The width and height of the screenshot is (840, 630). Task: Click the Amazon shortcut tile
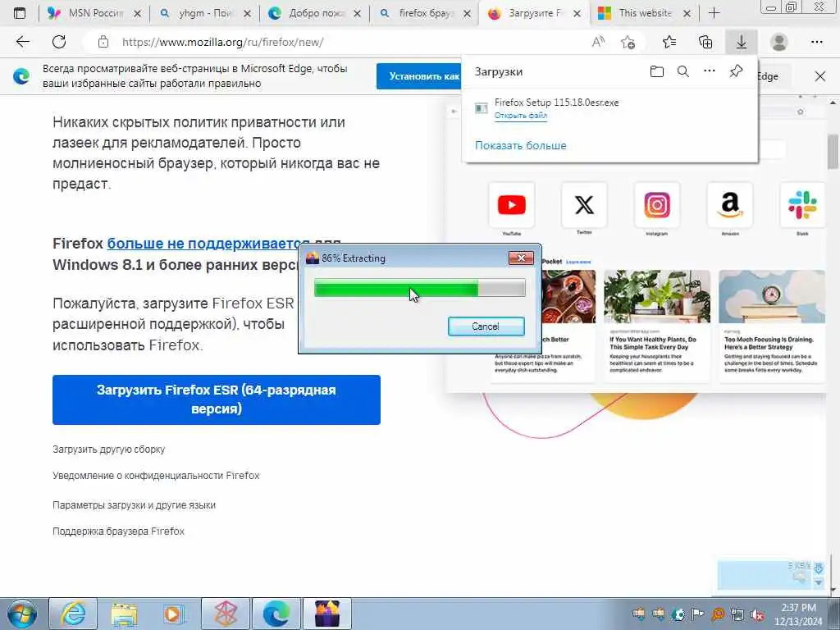point(729,205)
